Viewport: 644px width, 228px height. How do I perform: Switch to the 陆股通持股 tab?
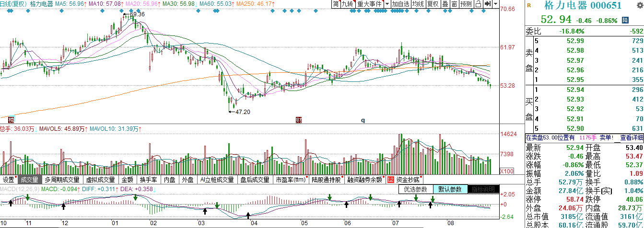pyautogui.click(x=328, y=180)
